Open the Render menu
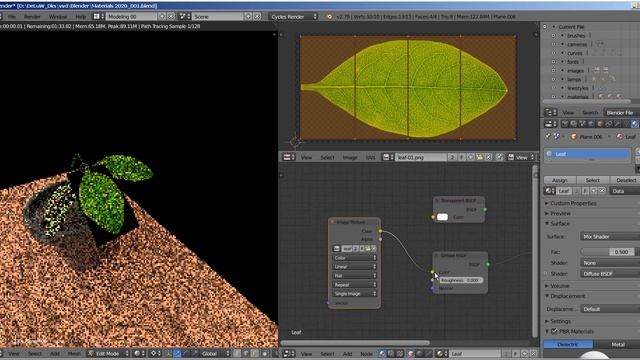640x360 pixels. (32, 17)
